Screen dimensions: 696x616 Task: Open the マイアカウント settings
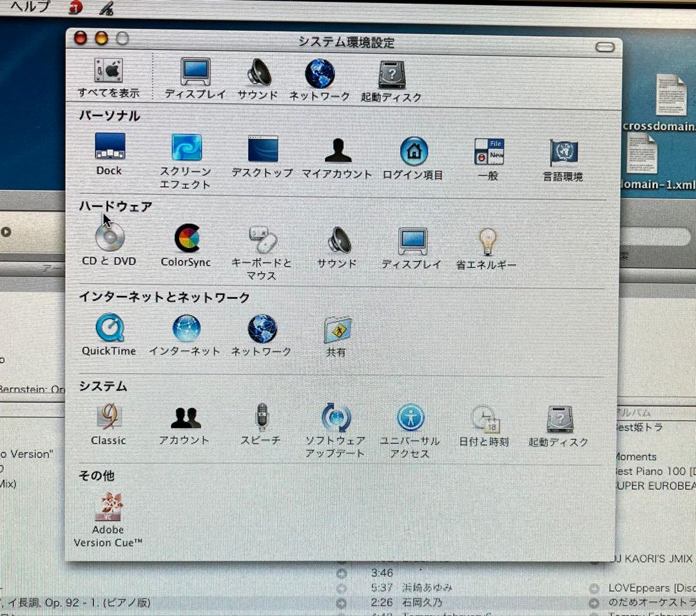point(337,148)
